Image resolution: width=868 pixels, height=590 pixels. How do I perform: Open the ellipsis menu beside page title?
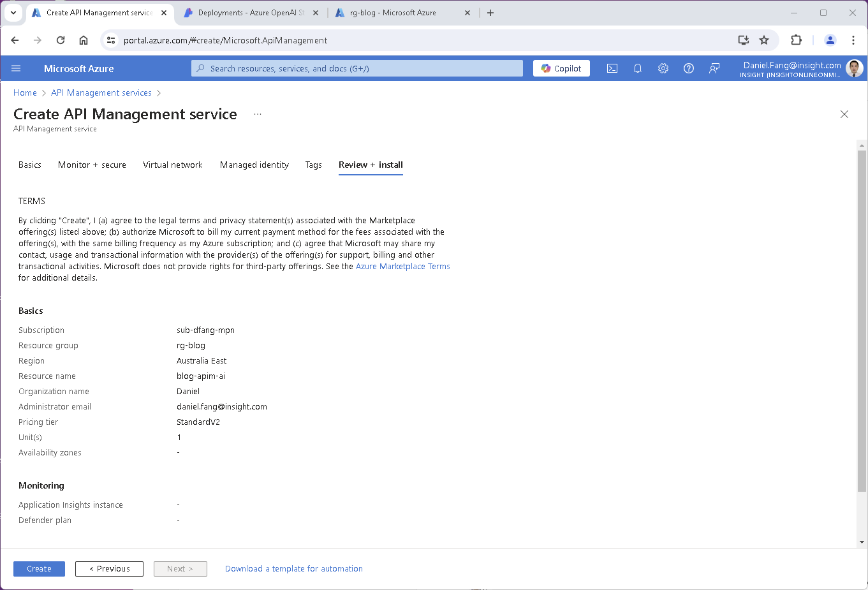258,114
